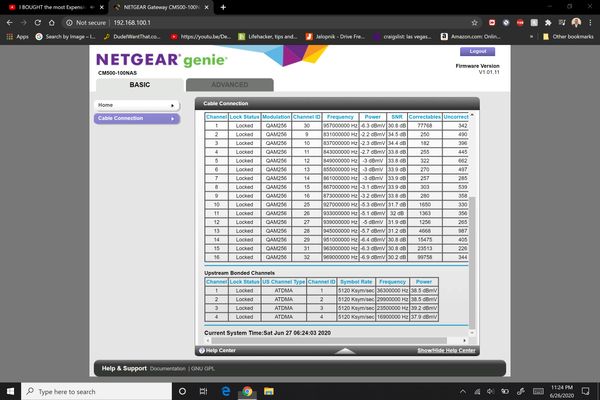Switch to the BASIC tab
Image resolution: width=600 pixels, height=400 pixels.
pos(140,85)
